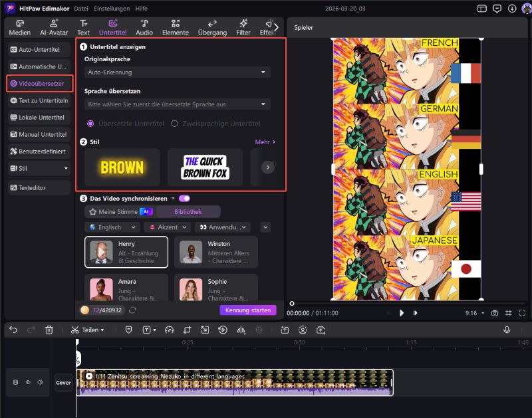Click the player progress bar handle
The height and width of the screenshot is (418, 532).
pos(292,303)
